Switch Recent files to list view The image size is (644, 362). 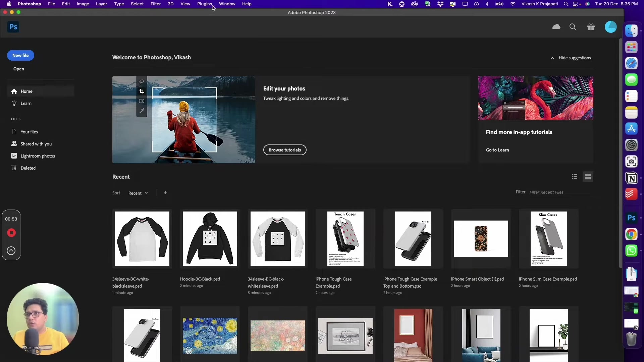[x=574, y=177]
